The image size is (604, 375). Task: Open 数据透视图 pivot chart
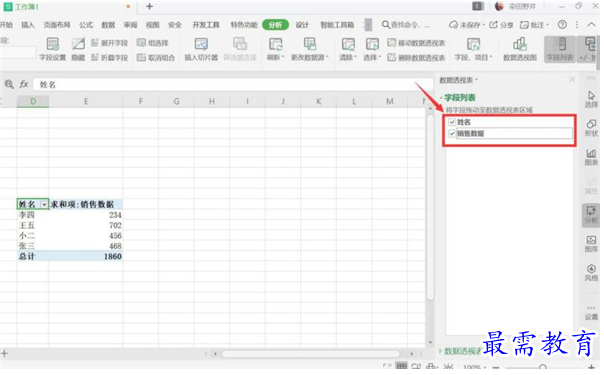pos(520,49)
